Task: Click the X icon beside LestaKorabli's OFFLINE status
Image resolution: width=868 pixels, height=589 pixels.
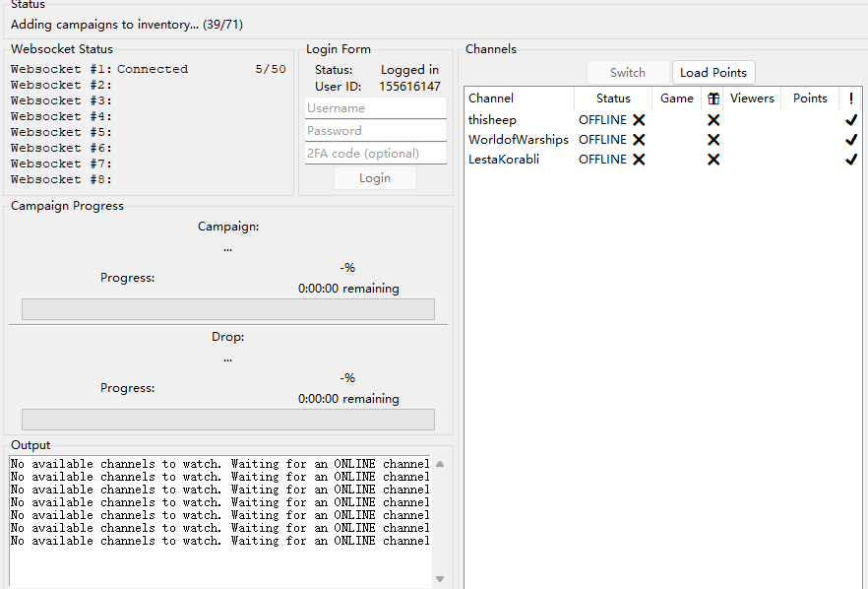Action: click(x=638, y=159)
